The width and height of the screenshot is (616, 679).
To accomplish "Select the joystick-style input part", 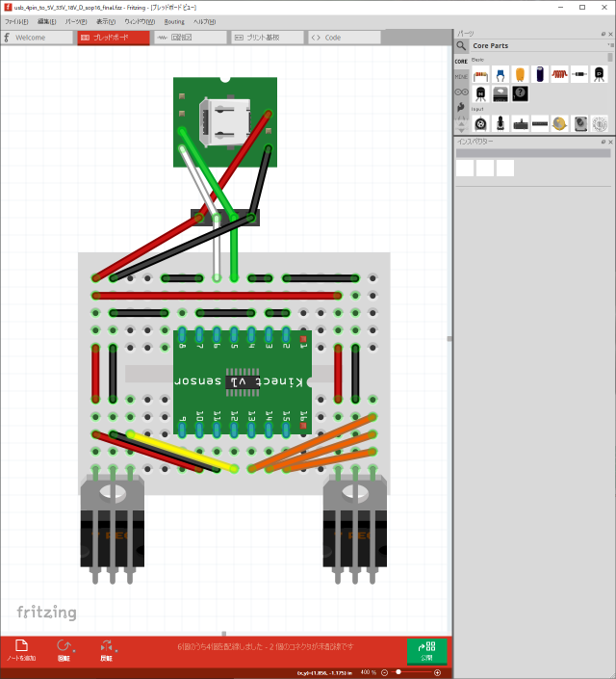I will tap(500, 124).
